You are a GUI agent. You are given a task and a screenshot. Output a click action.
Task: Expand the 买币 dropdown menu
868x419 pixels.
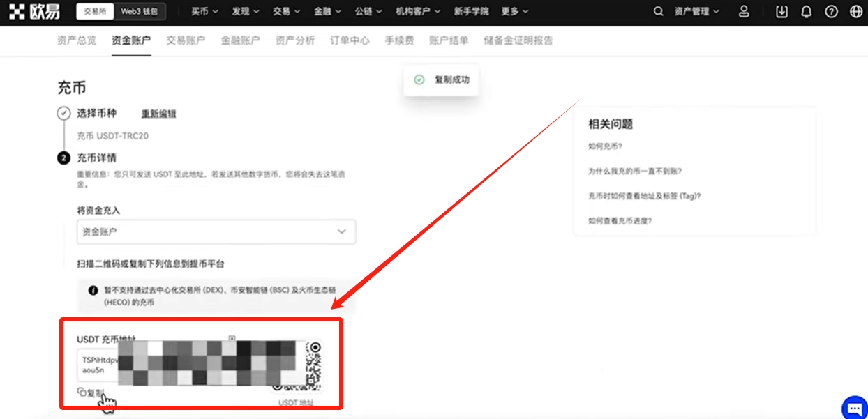205,12
